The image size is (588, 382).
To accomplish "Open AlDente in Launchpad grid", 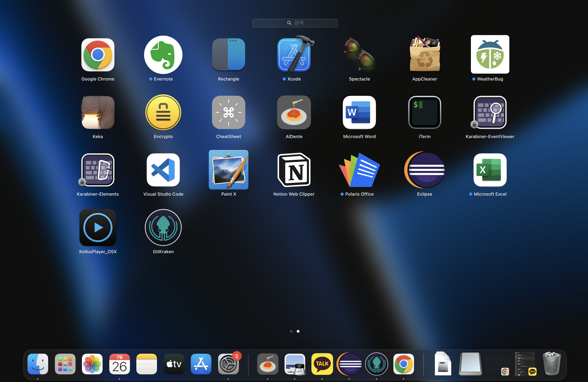I will click(x=294, y=113).
